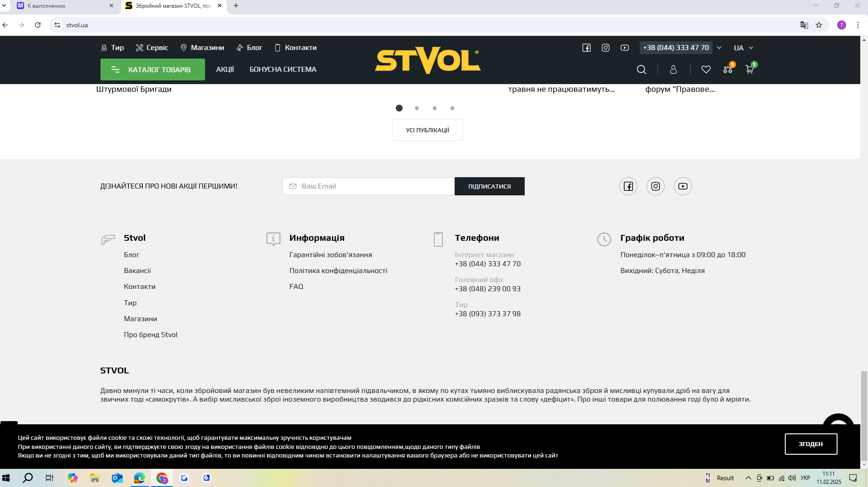Viewport: 868px width, 487px height.
Task: Open Task View on the taskbar
Action: coord(50,478)
